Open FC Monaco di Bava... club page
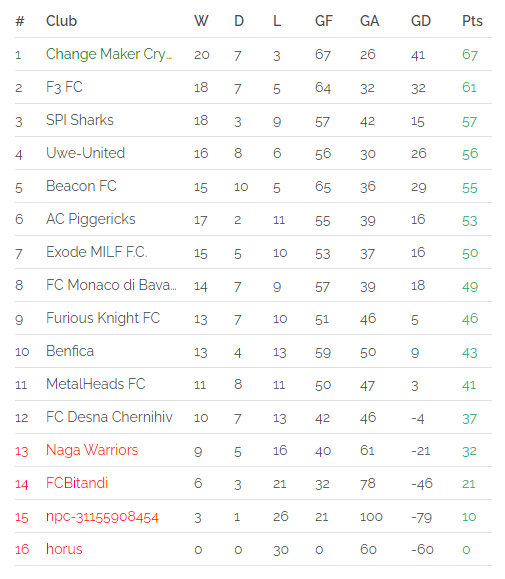Image resolution: width=505 pixels, height=579 pixels. 111,285
